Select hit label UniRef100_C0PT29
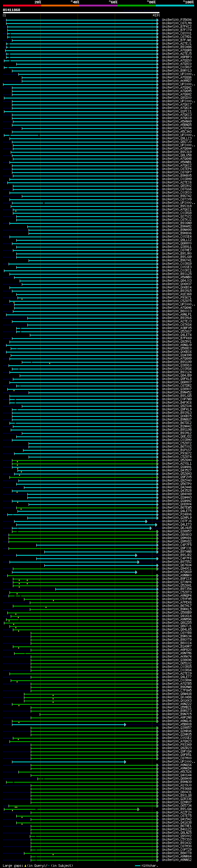Image resolution: width=197 pixels, height=868 pixels. [x=176, y=850]
